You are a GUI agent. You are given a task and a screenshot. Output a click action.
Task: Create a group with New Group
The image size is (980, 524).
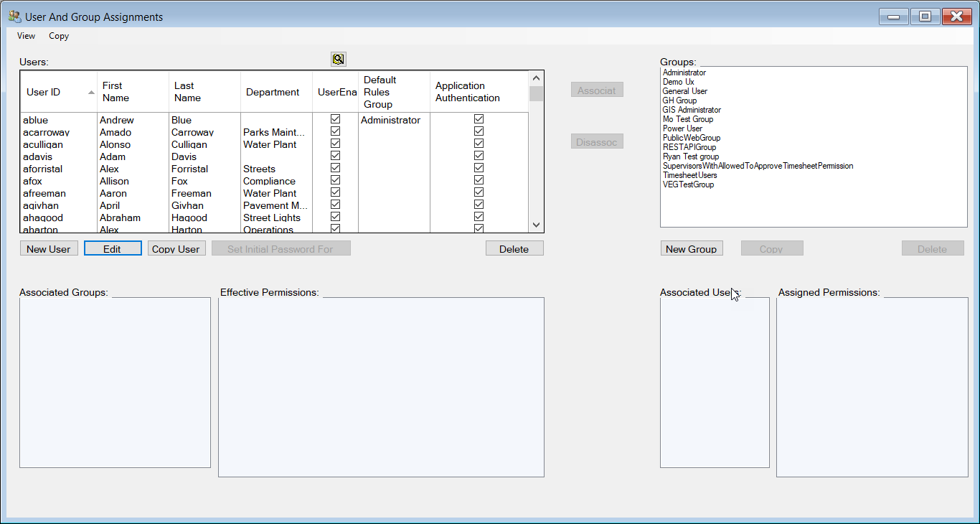click(x=691, y=248)
